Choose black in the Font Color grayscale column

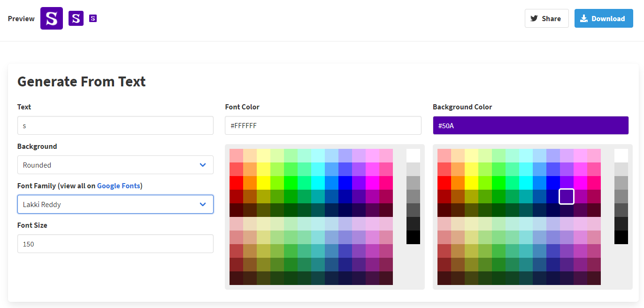tap(413, 237)
